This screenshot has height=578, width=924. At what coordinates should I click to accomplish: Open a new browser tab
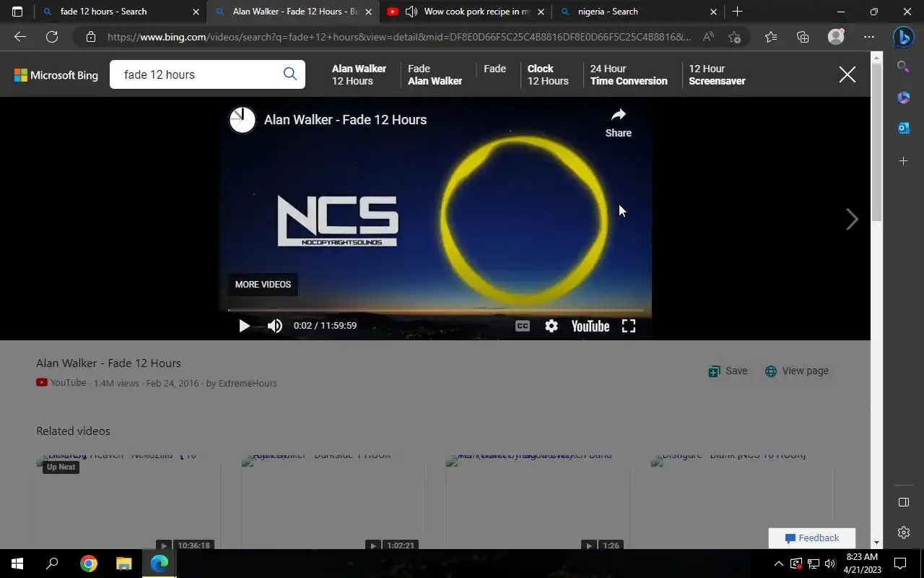click(737, 12)
